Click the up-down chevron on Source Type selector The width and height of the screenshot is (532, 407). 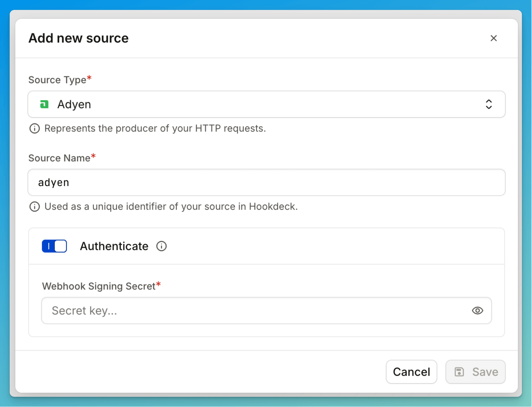coord(489,104)
